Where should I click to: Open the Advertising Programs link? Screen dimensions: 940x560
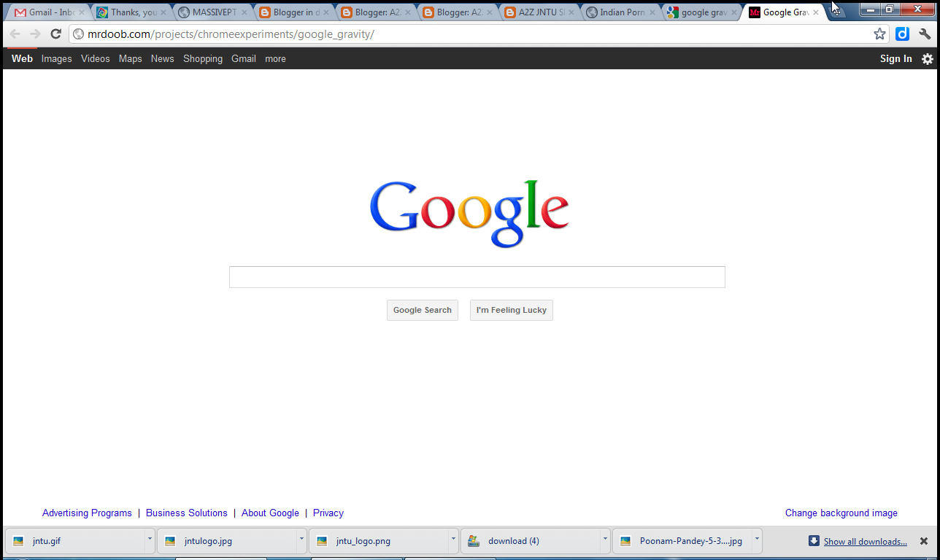tap(87, 513)
